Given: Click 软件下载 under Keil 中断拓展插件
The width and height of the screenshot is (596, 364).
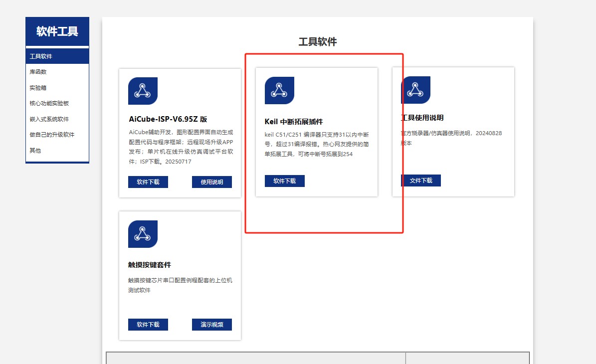Looking at the screenshot, I should [284, 181].
